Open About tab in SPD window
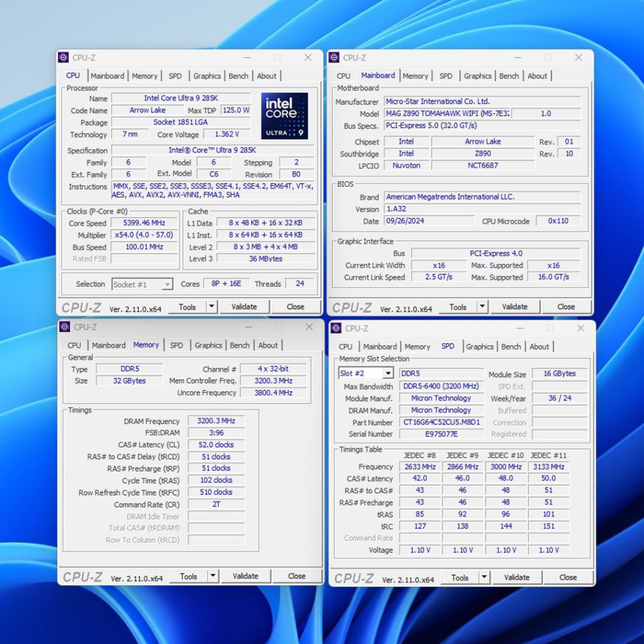This screenshot has height=644, width=644. 539,347
